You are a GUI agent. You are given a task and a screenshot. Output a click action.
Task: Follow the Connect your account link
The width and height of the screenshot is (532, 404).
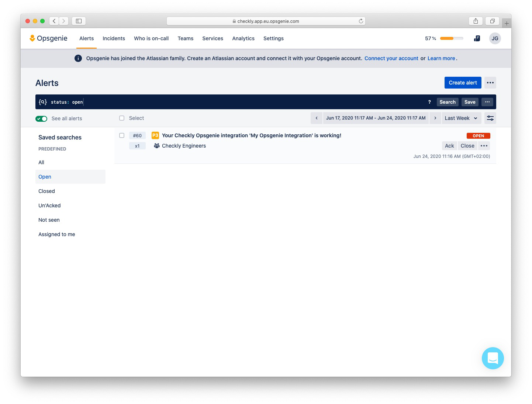coord(391,58)
